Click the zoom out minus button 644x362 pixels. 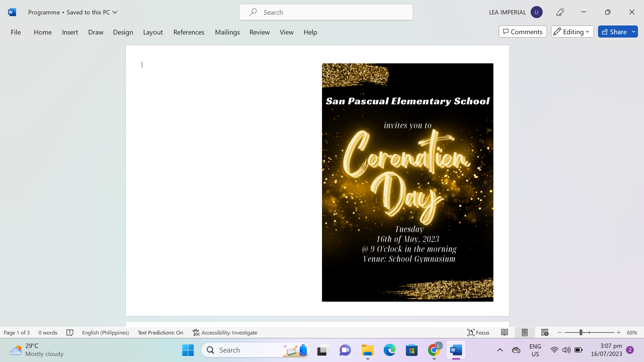[x=559, y=333]
